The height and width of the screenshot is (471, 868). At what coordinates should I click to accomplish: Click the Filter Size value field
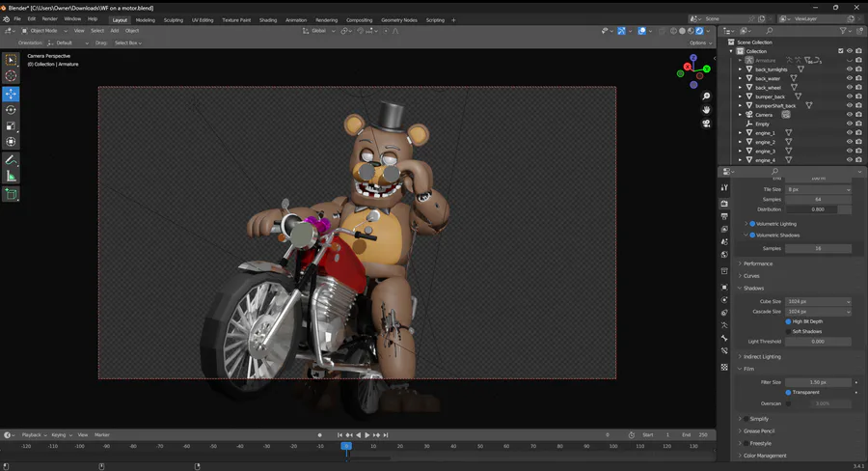pyautogui.click(x=818, y=383)
